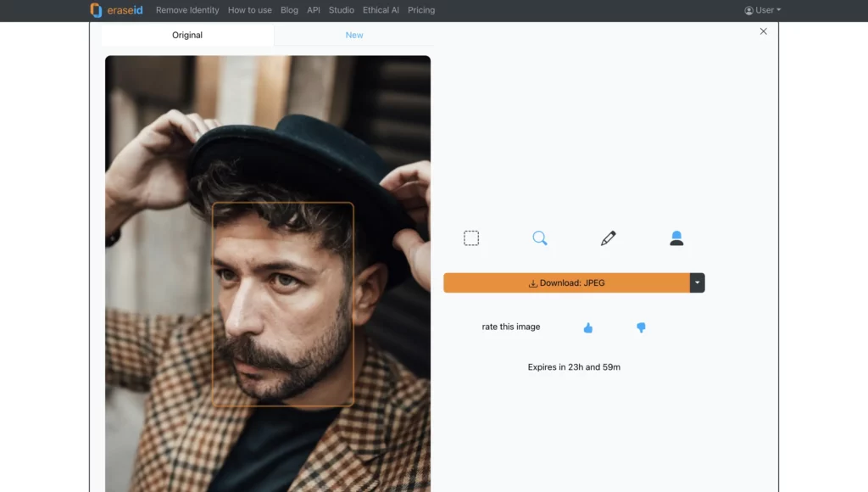Activate the zoom magnifier tool
The width and height of the screenshot is (868, 492).
[x=540, y=238]
